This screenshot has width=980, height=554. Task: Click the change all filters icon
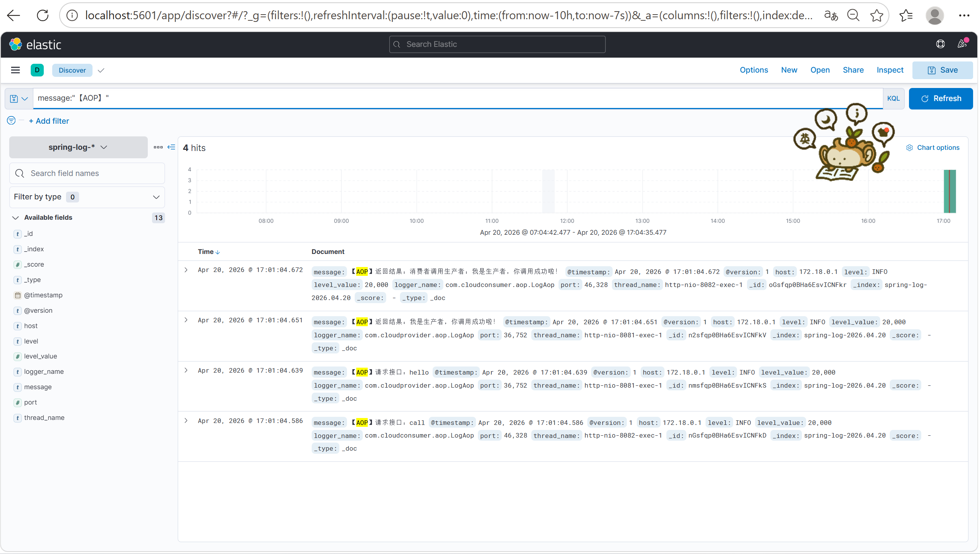click(11, 121)
